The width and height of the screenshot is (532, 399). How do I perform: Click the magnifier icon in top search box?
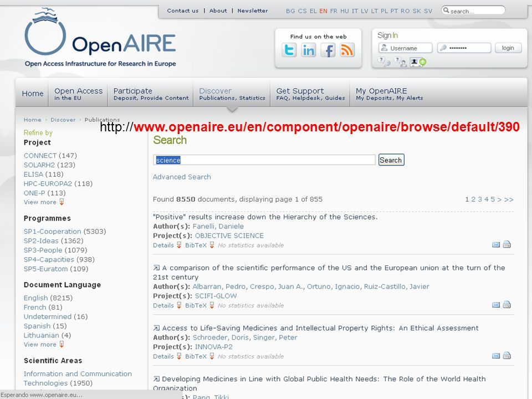pyautogui.click(x=446, y=11)
